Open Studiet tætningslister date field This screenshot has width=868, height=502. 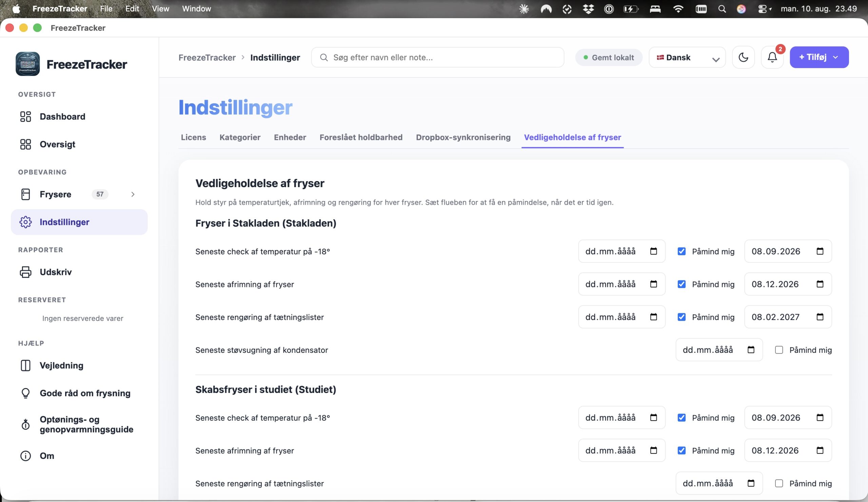coord(719,483)
